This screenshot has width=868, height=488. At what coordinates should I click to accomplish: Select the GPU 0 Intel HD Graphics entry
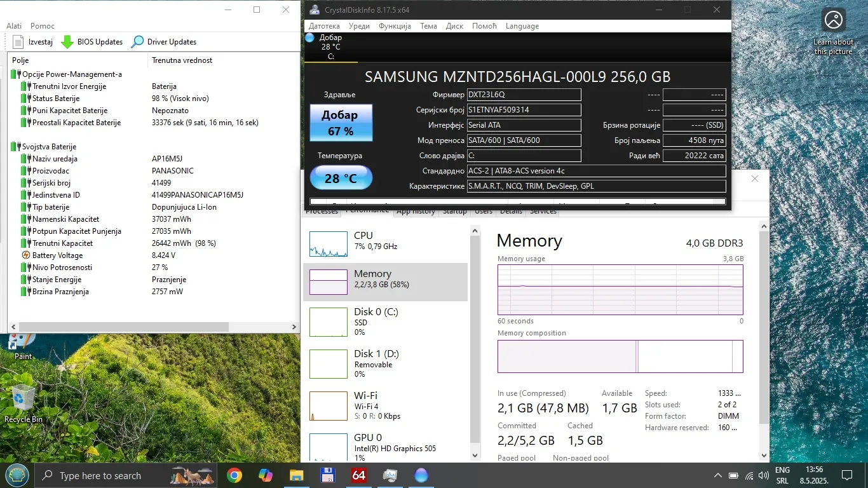tap(385, 446)
